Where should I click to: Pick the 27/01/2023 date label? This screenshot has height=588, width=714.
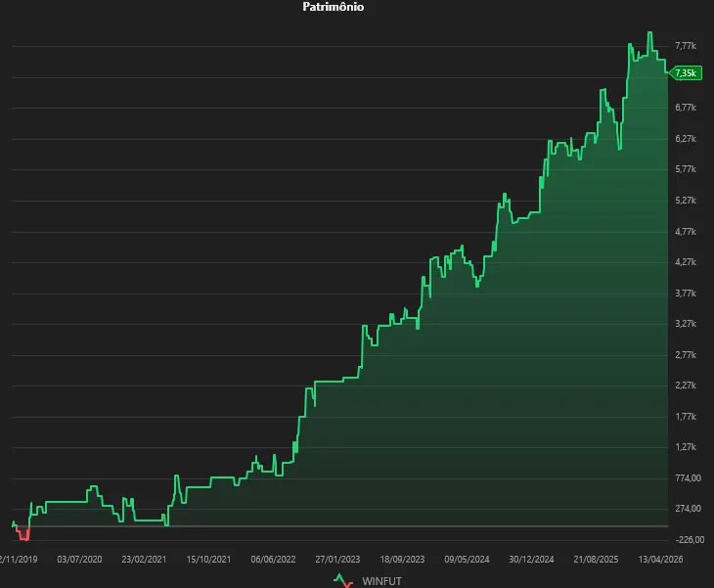(337, 560)
